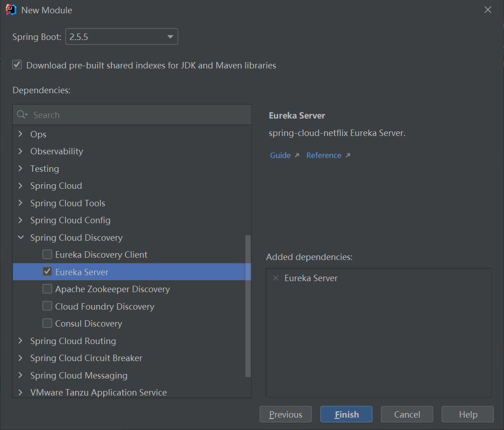Screen dimensions: 504x430
Task: Tick the Consul Discovery checkbox
Action: tap(47, 323)
